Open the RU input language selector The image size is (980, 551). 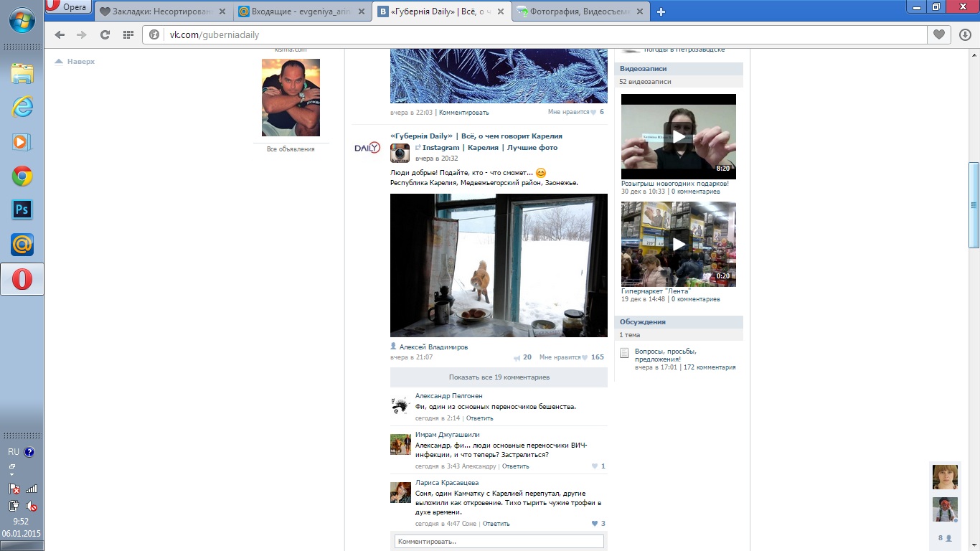pyautogui.click(x=14, y=452)
